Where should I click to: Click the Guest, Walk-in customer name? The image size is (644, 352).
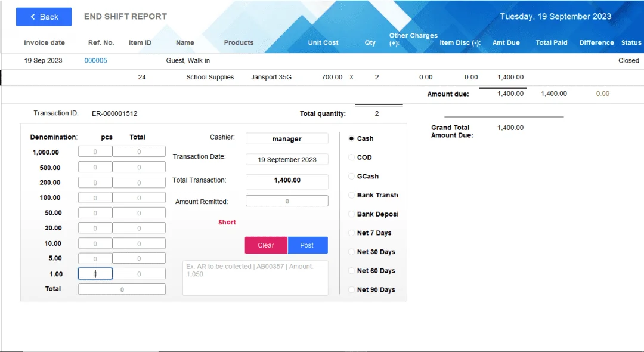188,60
